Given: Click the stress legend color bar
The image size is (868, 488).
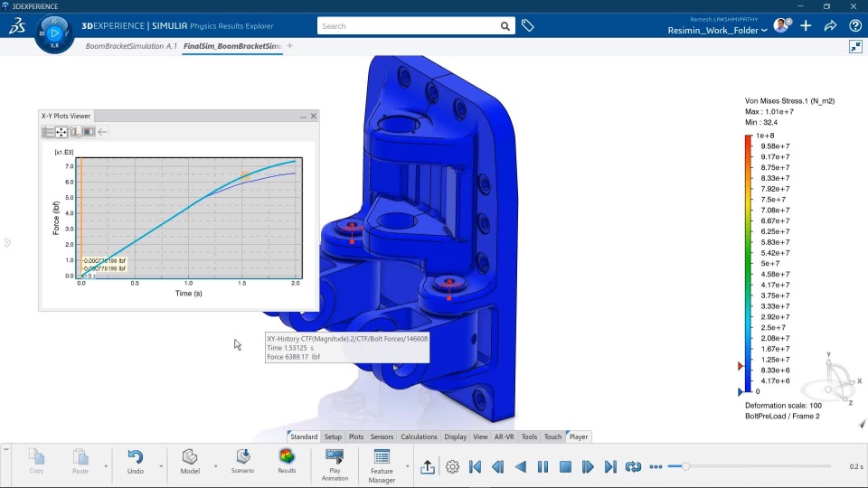Looking at the screenshot, I should click(749, 263).
